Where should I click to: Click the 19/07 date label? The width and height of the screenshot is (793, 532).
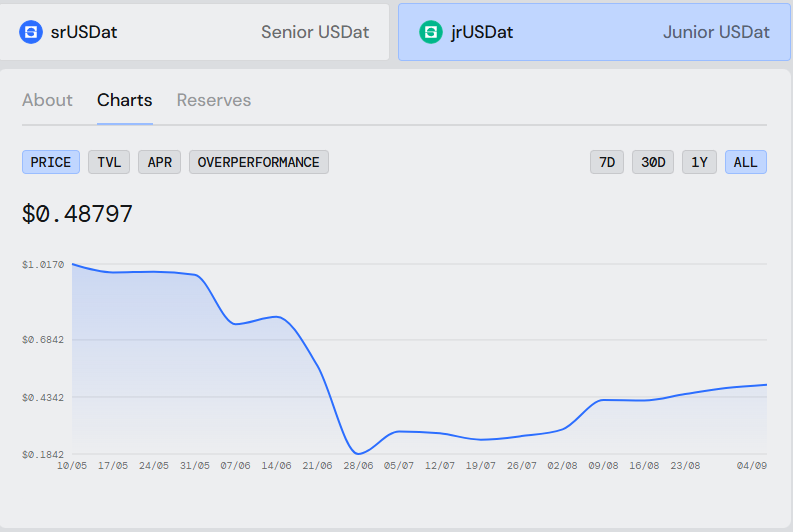pyautogui.click(x=480, y=465)
